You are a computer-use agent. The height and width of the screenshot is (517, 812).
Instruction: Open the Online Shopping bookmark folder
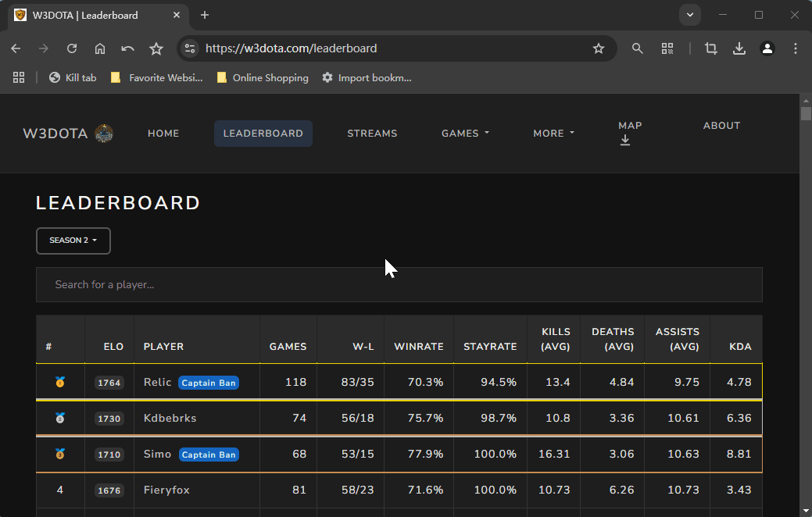(x=263, y=78)
